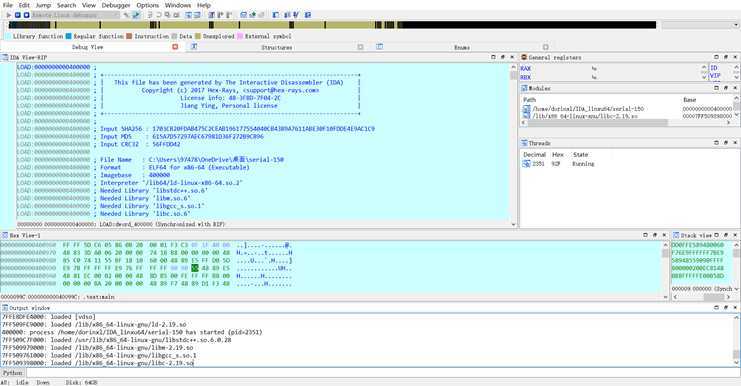Switch to the Enums tab

tap(462, 47)
